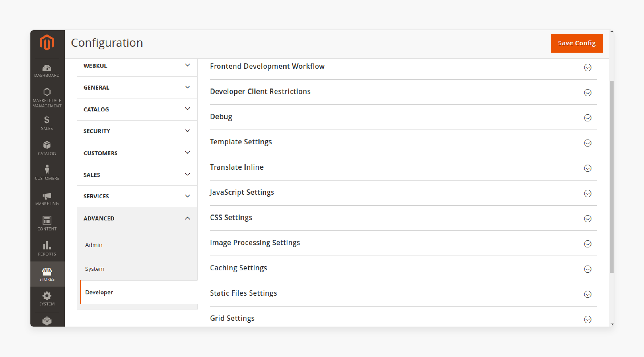The height and width of the screenshot is (357, 644).
Task: Open the Grid Settings heading
Action: (232, 318)
